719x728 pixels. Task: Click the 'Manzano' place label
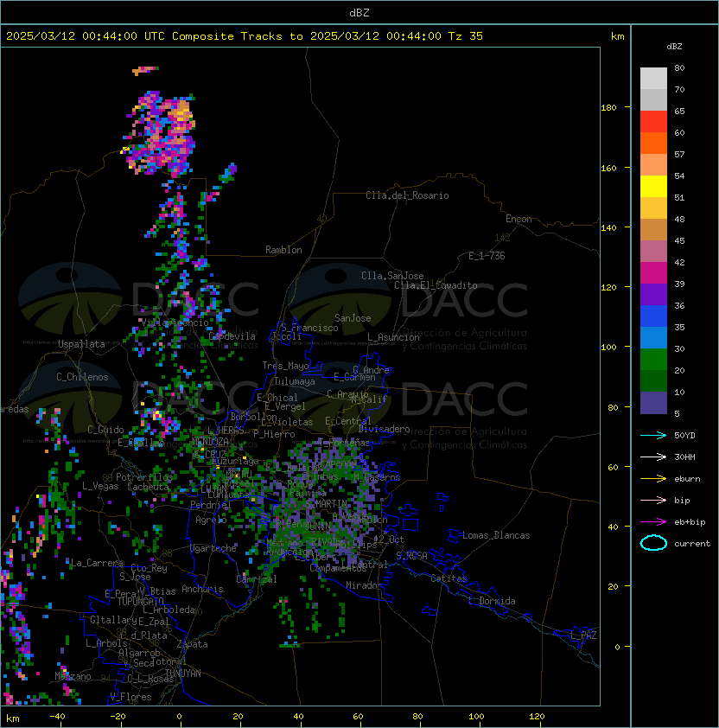[73, 676]
